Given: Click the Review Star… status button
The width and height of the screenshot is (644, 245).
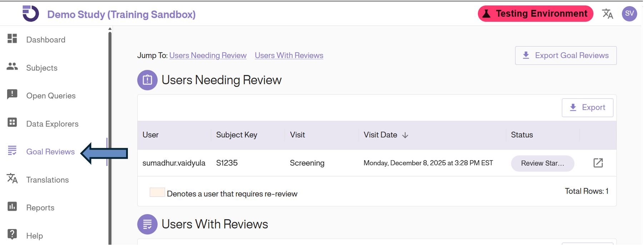Looking at the screenshot, I should click(x=543, y=163).
